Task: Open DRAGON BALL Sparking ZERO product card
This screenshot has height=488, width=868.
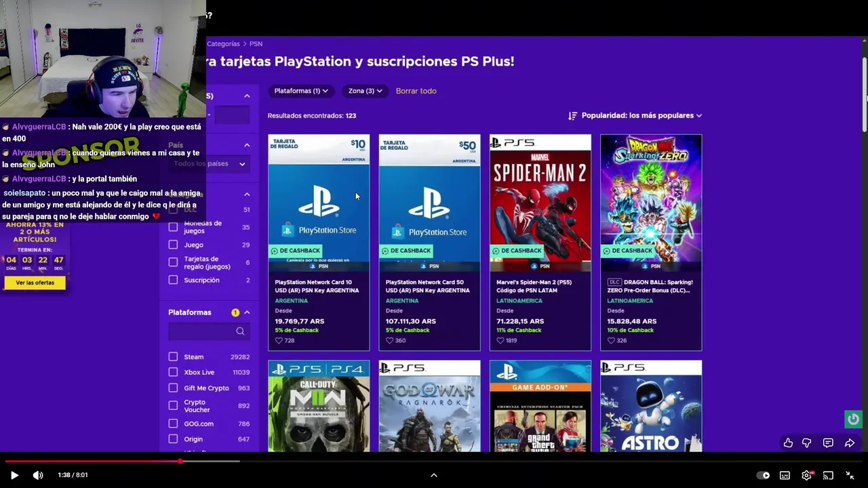Action: click(x=651, y=242)
